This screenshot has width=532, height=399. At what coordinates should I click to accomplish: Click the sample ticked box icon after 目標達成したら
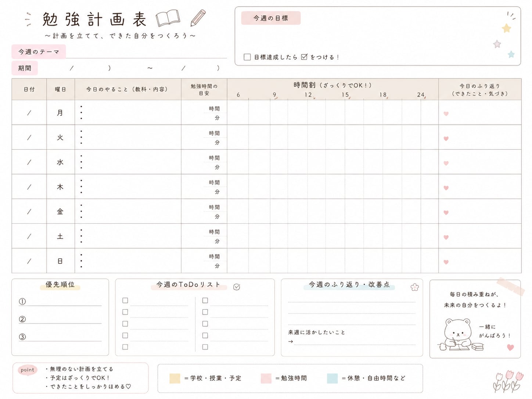[x=304, y=57]
